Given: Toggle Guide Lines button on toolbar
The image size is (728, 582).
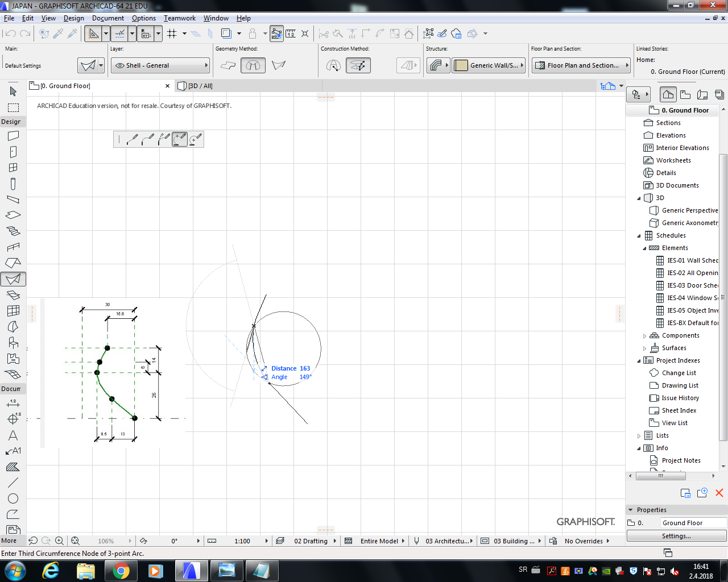Looking at the screenshot, I should point(93,34).
